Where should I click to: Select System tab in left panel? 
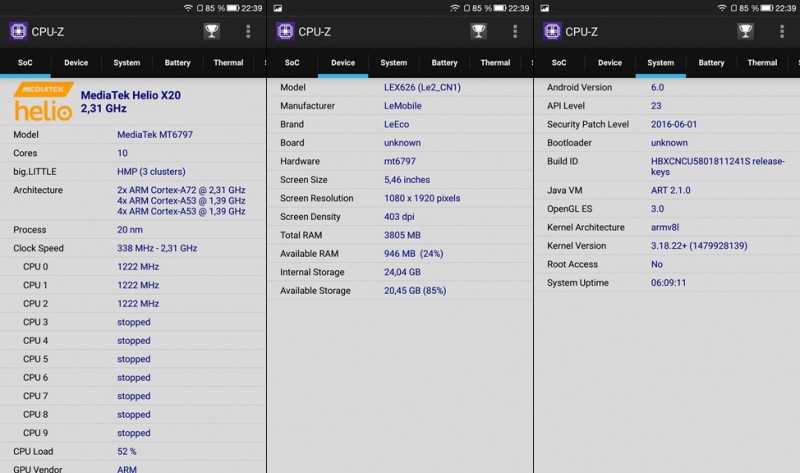pos(127,63)
